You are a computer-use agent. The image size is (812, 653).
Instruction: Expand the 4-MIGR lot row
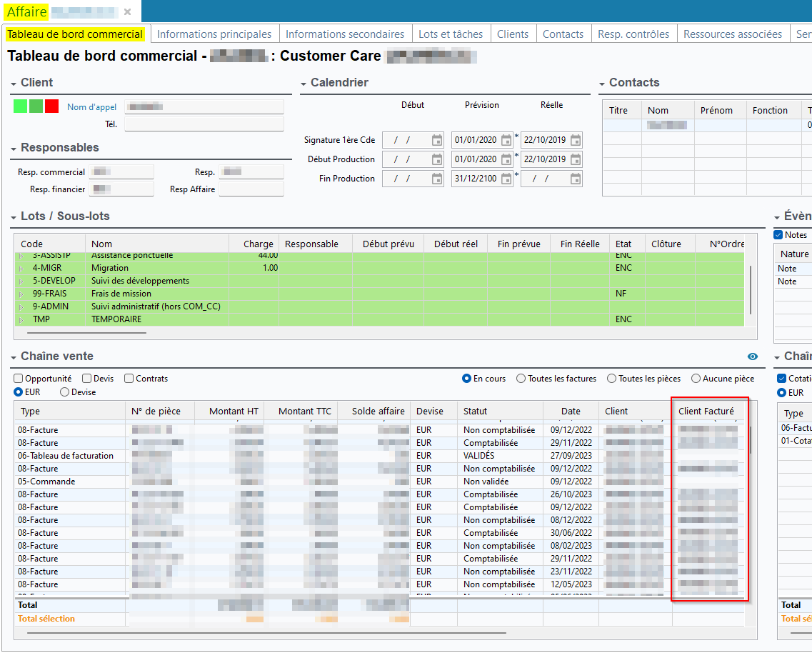[x=21, y=268]
